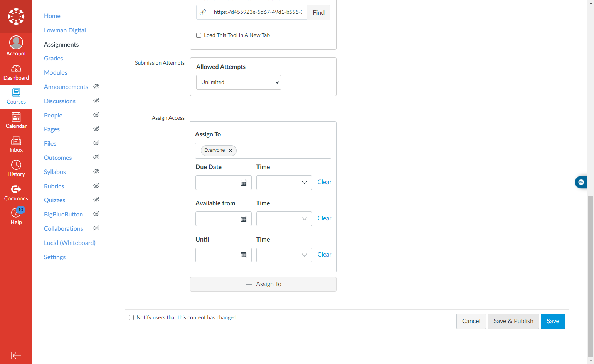The width and height of the screenshot is (594, 364).
Task: Open the Help menu with badge
Action: [16, 217]
